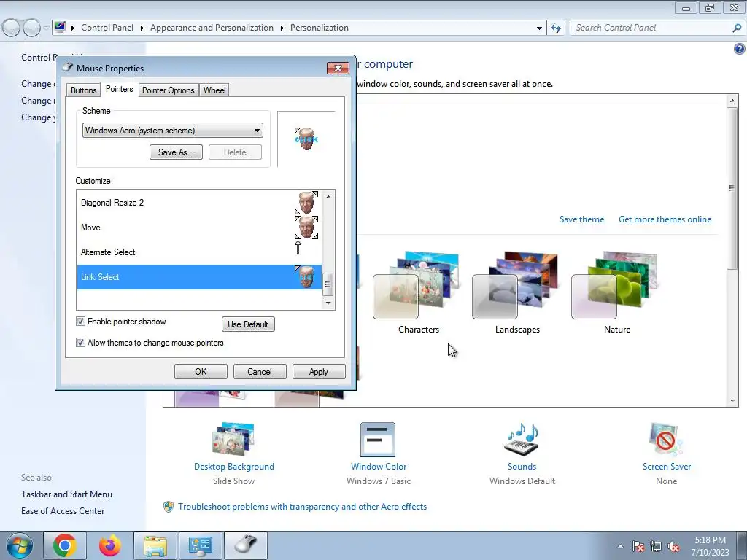Select the Characters theme thumbnail
This screenshot has height=560, width=747.
417,285
